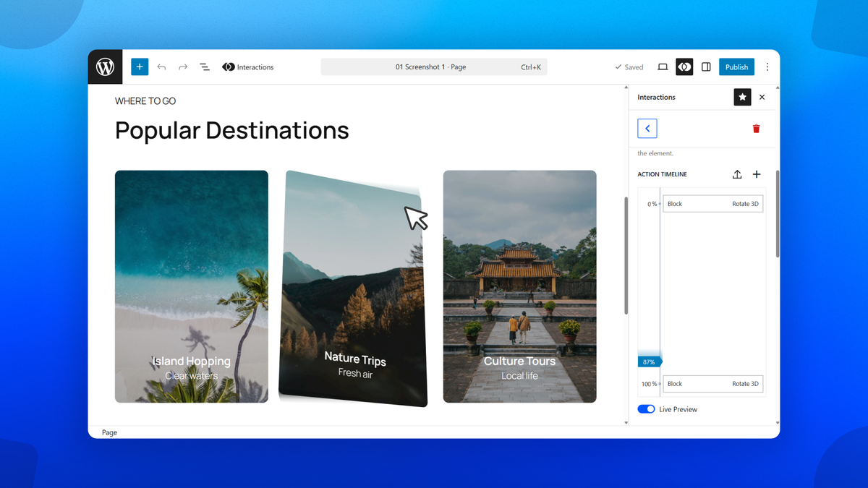Image resolution: width=868 pixels, height=488 pixels.
Task: Toggle the starred state in the Interactions panel
Action: (x=742, y=97)
